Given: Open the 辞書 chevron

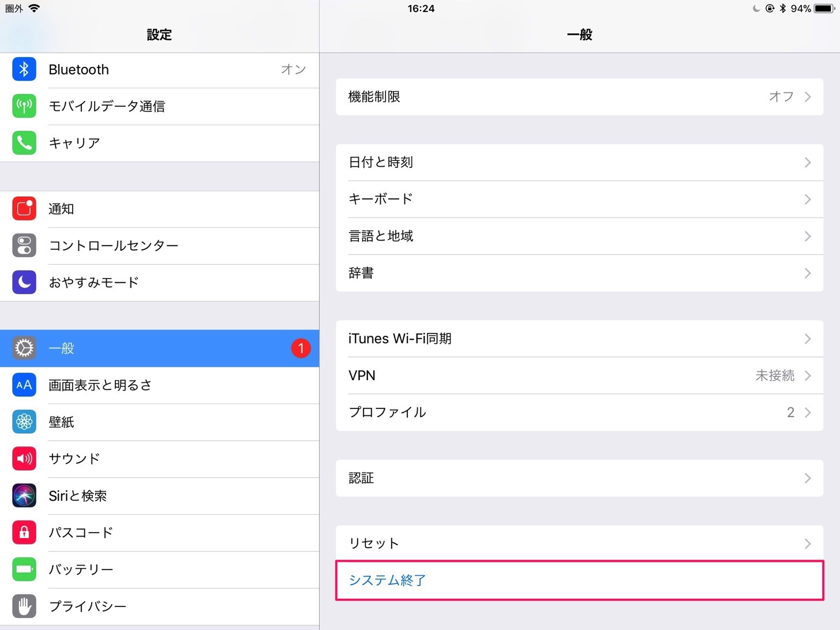Looking at the screenshot, I should (808, 273).
